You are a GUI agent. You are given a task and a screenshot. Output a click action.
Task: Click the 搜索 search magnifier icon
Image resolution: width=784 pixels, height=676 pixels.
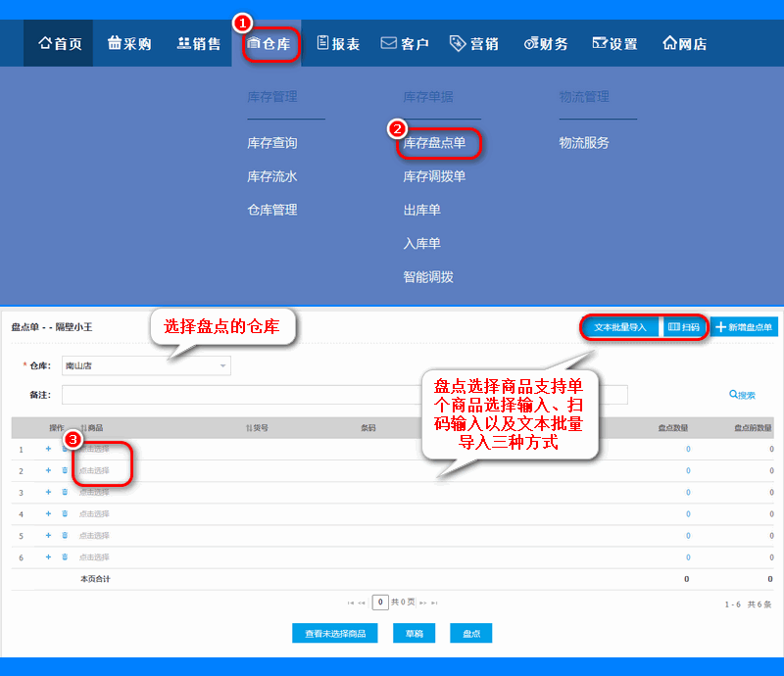click(x=733, y=395)
